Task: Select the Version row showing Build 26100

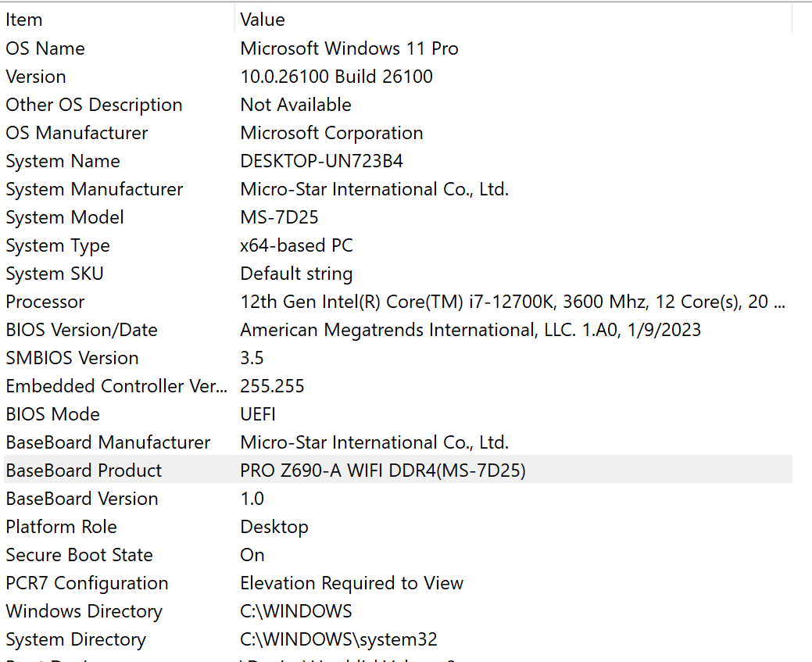Action: pos(36,77)
